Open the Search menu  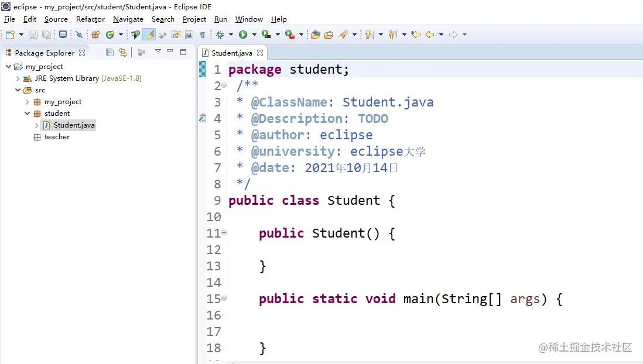[x=163, y=19]
